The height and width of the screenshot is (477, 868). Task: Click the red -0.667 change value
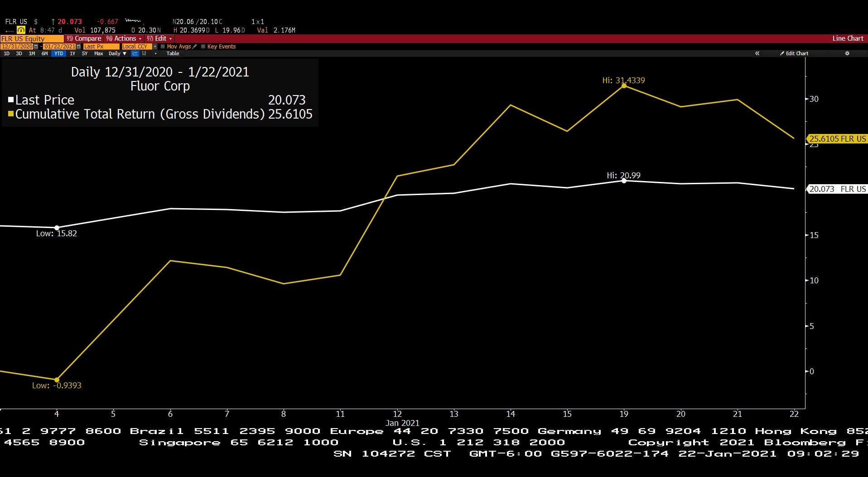click(x=107, y=22)
